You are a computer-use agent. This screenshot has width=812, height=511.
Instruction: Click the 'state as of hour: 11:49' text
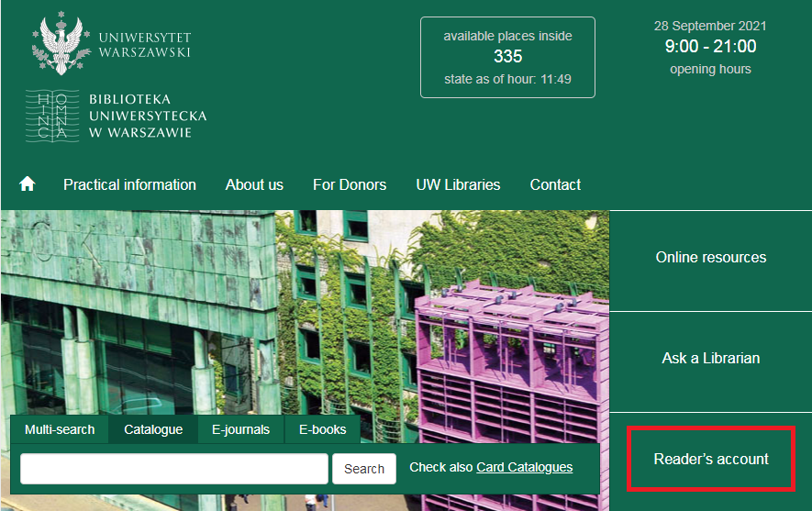[x=507, y=79]
